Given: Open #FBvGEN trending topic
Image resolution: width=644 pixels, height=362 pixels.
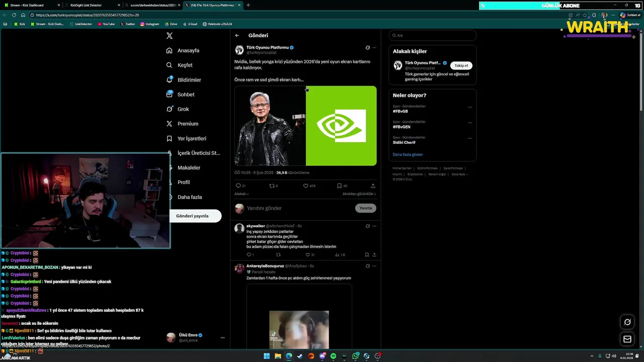Looking at the screenshot, I should (401, 127).
